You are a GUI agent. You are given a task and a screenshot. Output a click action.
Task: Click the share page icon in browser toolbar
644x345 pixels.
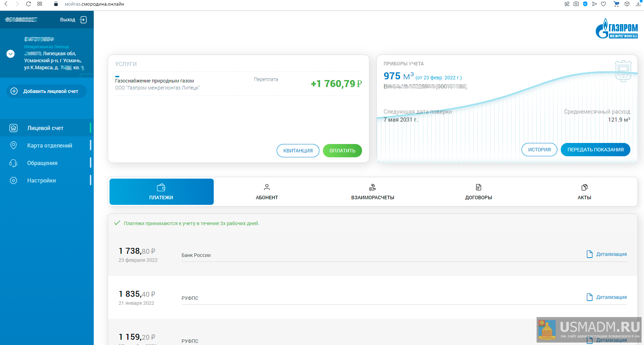point(567,4)
